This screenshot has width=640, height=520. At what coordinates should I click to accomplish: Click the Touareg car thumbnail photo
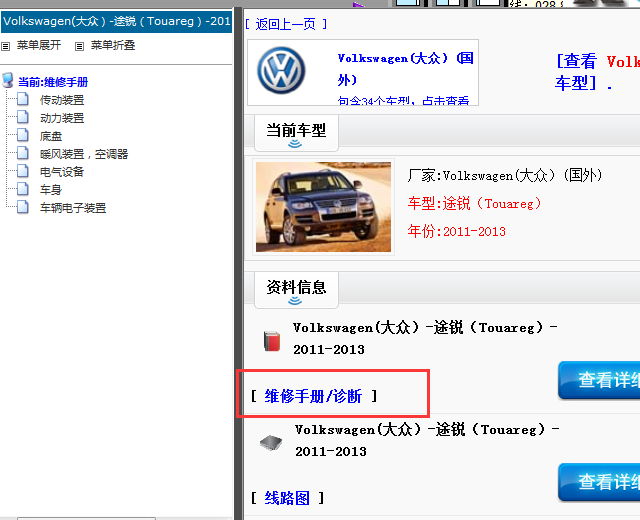tap(323, 207)
